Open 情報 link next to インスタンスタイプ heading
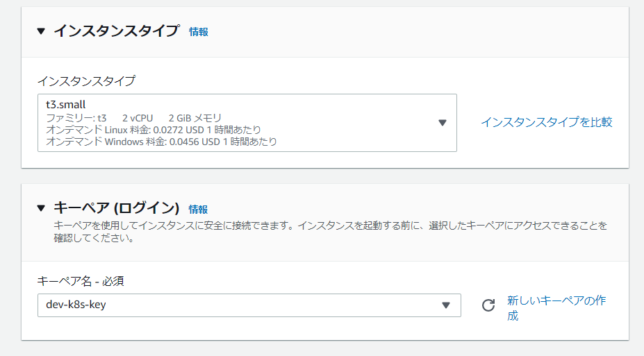Image resolution: width=644 pixels, height=356 pixels. coord(199,32)
